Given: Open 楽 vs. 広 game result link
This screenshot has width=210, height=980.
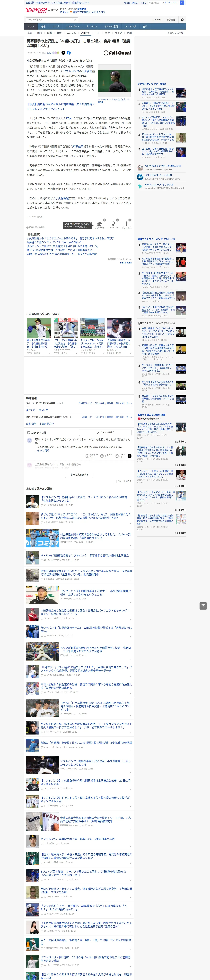Looking at the screenshot, I should 31,410.
